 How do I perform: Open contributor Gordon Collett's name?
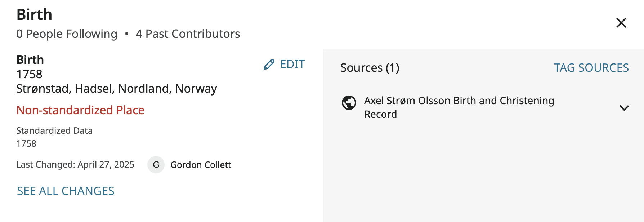[x=201, y=165]
